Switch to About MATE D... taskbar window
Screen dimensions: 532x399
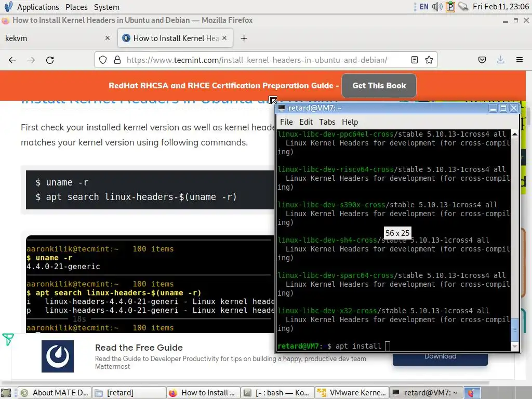(x=55, y=393)
